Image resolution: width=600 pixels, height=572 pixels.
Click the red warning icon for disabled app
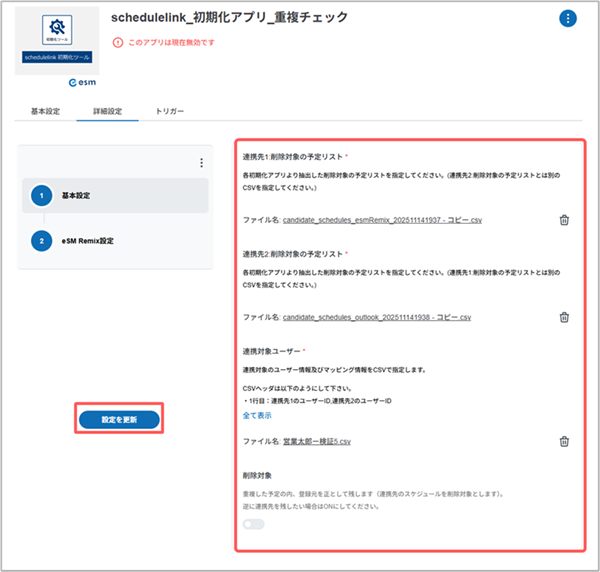[118, 43]
